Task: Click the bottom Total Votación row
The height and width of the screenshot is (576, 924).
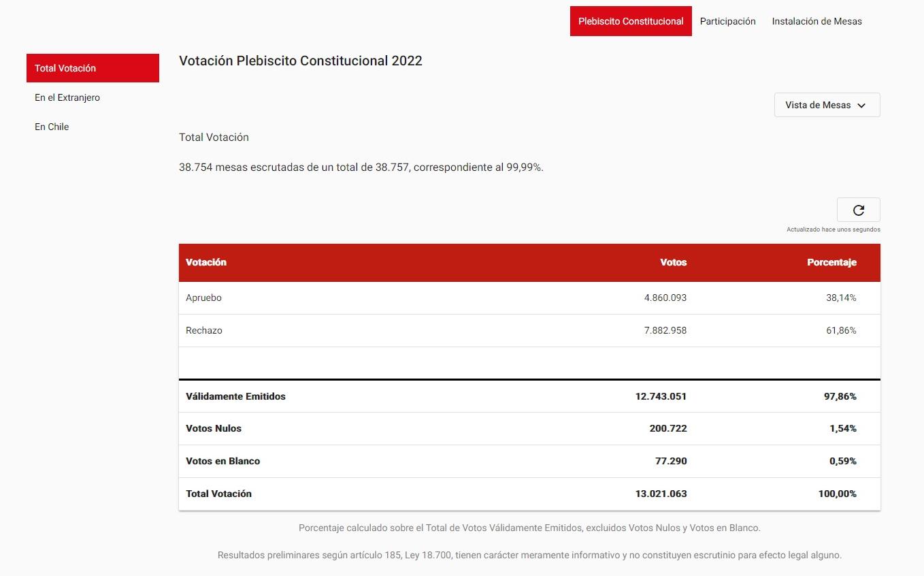Action: 529,494
